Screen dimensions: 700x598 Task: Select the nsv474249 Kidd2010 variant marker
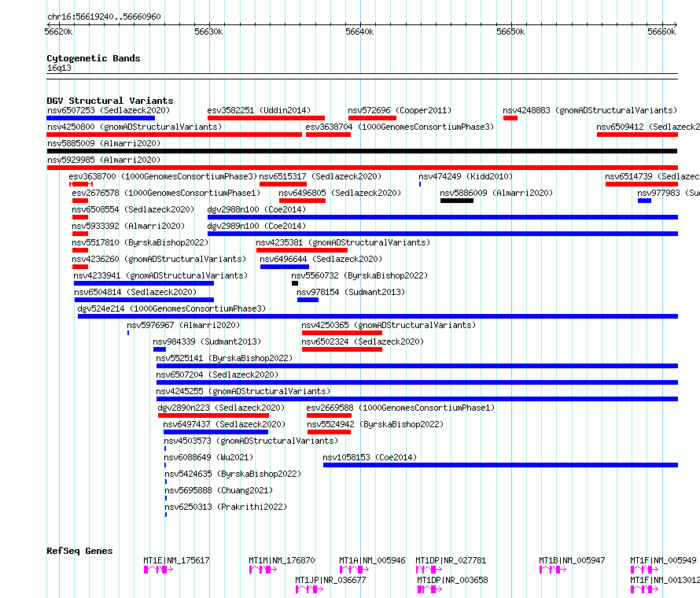click(420, 184)
